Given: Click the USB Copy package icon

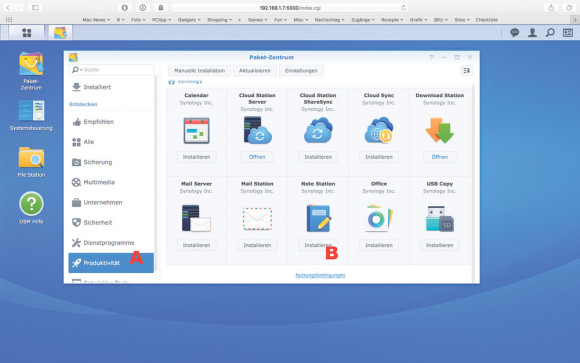Looking at the screenshot, I should 439,218.
